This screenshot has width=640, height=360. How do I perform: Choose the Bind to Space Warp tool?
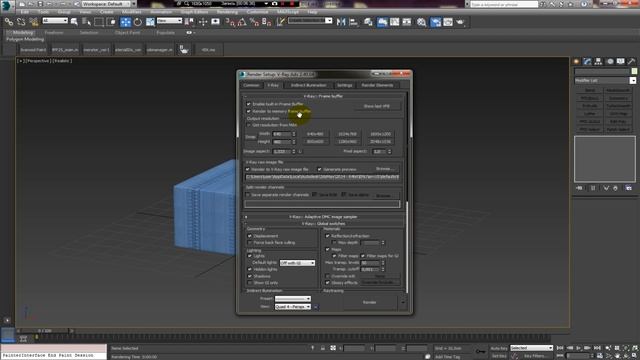(33, 22)
